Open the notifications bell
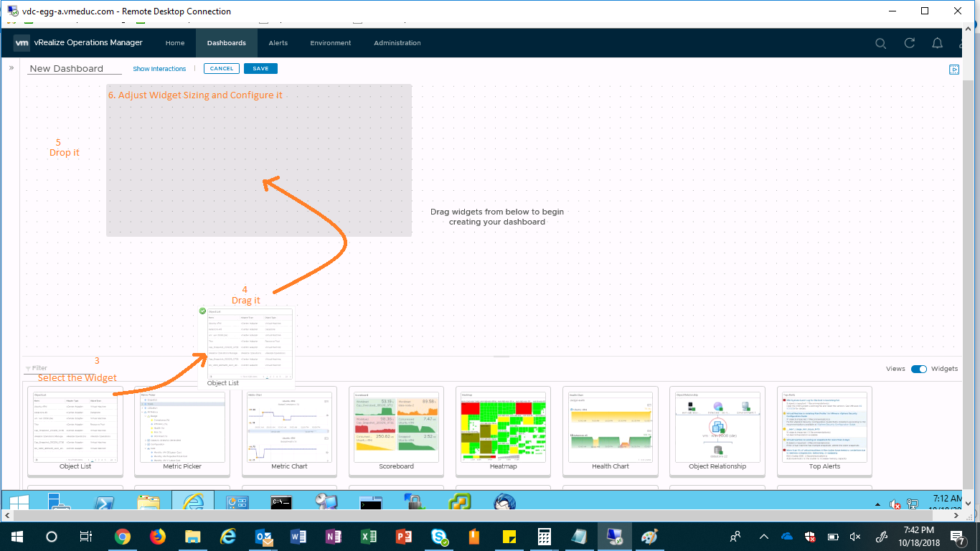Image resolution: width=980 pixels, height=551 pixels. click(938, 43)
